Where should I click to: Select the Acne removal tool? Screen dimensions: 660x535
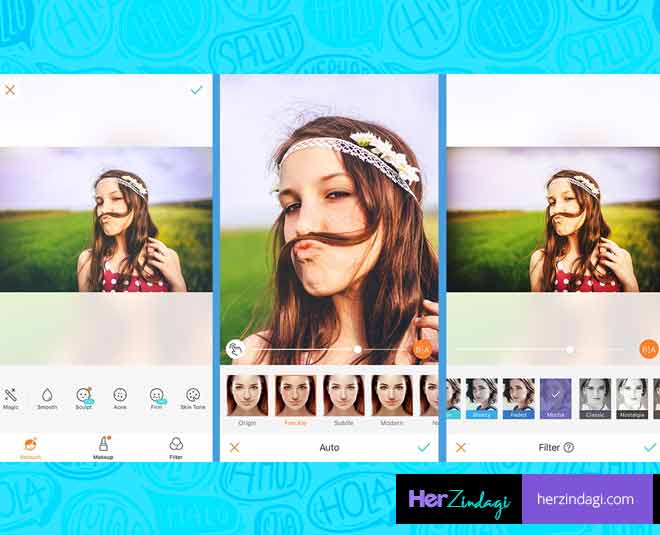(120, 396)
